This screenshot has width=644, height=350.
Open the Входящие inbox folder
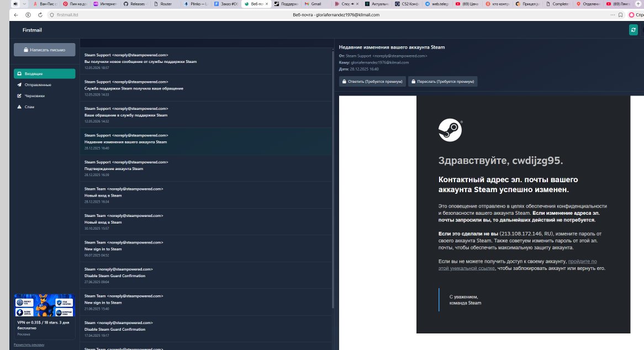[44, 74]
